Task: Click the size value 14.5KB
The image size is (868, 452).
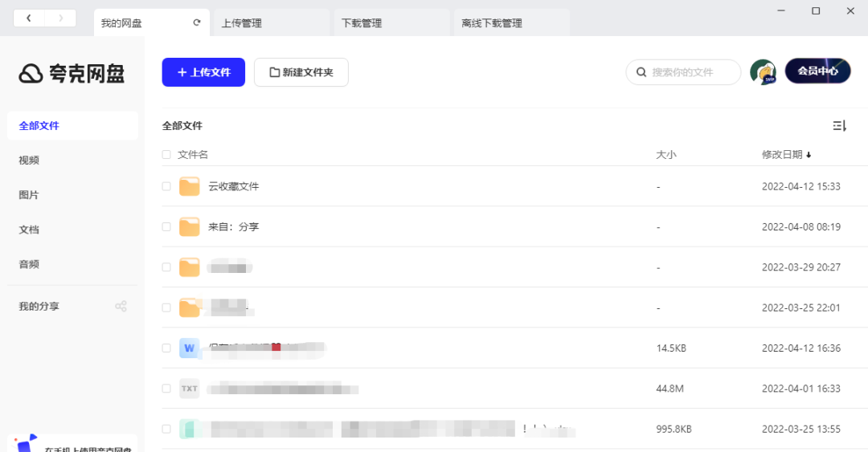Action: click(x=671, y=348)
